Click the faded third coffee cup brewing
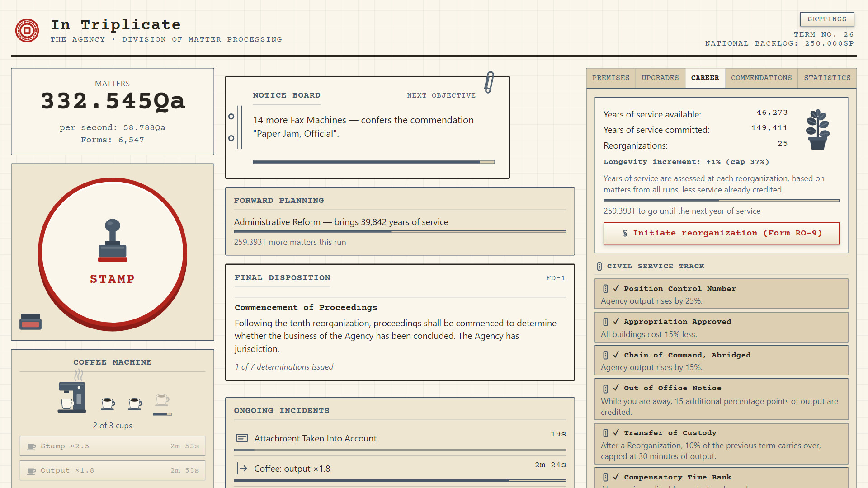 point(162,399)
